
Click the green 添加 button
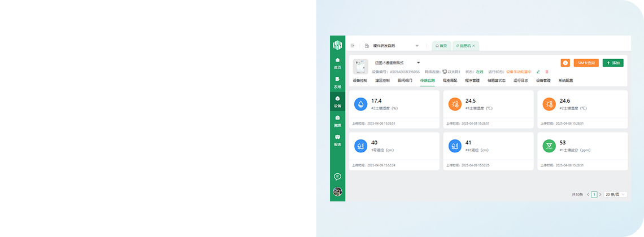click(x=613, y=63)
